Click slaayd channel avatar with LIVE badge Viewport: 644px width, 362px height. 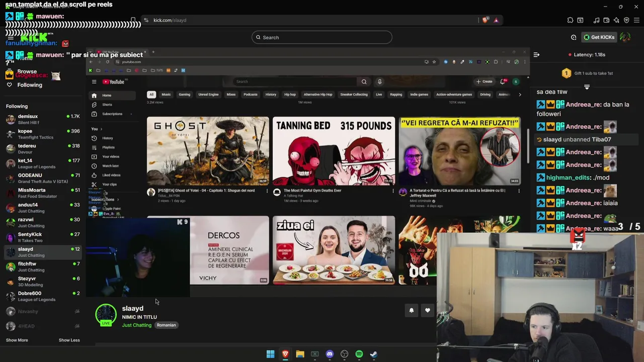pos(106,315)
